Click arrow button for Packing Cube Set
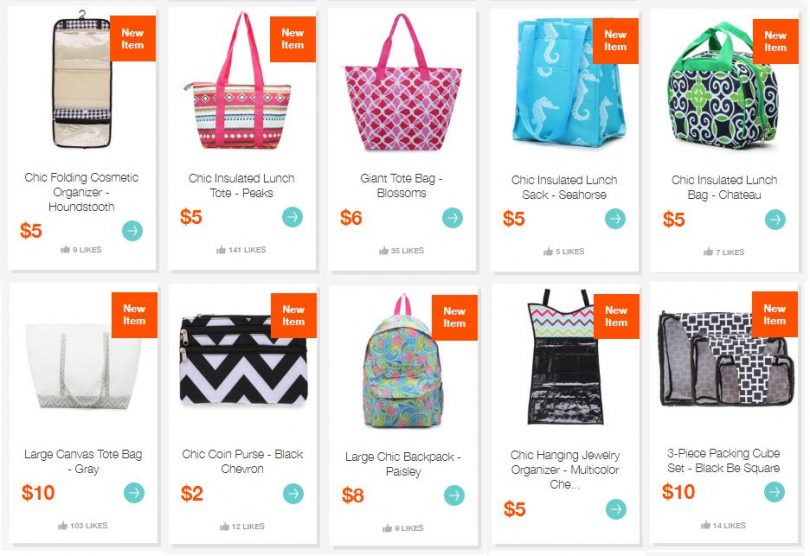The height and width of the screenshot is (556, 810). coord(774,492)
